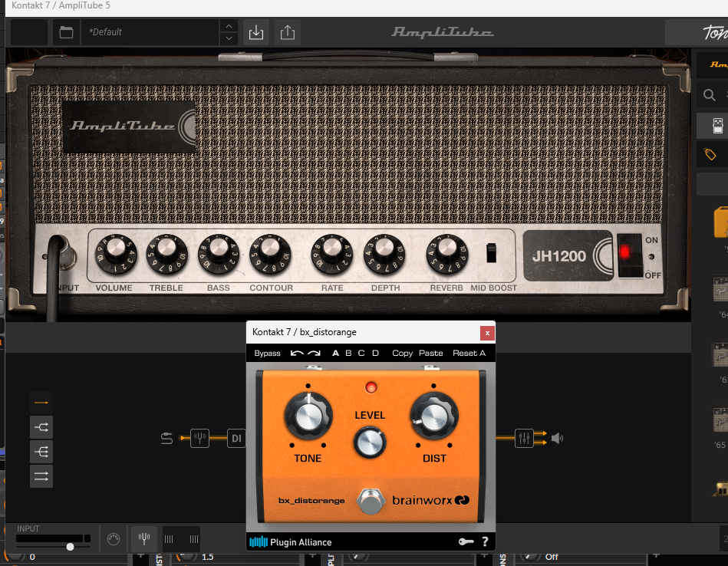Screen dimensions: 728x566
Task: Click the speaker output icon in chain
Action: pos(557,439)
